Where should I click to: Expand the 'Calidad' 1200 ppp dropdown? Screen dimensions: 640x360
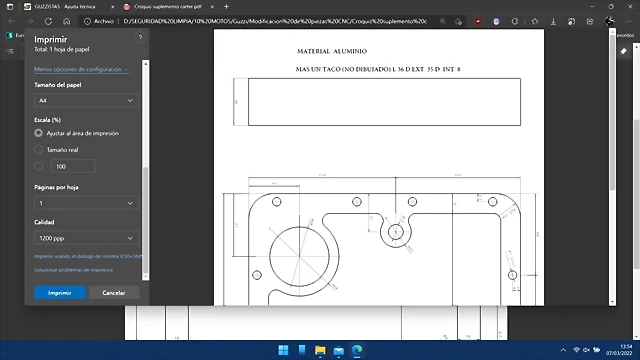[86, 238]
